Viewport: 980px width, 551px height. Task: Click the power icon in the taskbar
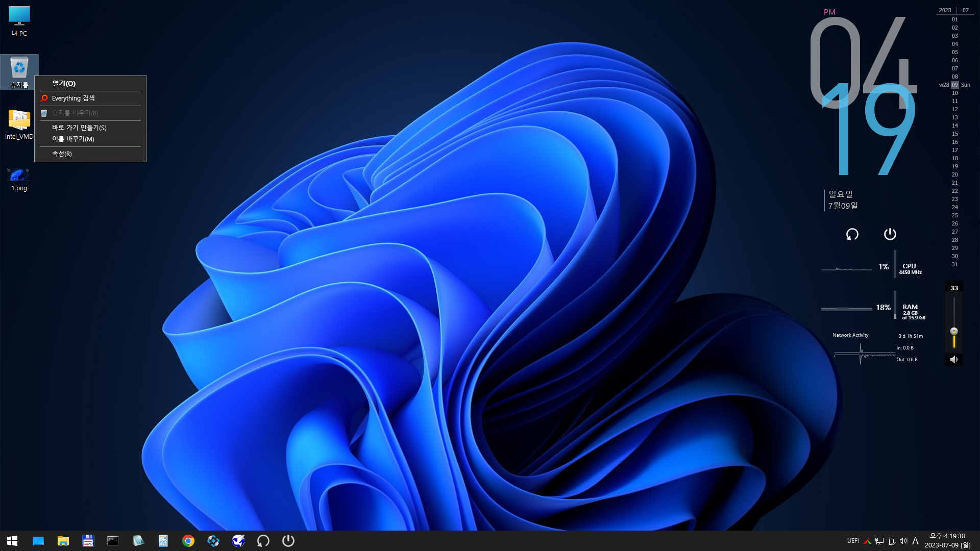[x=288, y=541]
